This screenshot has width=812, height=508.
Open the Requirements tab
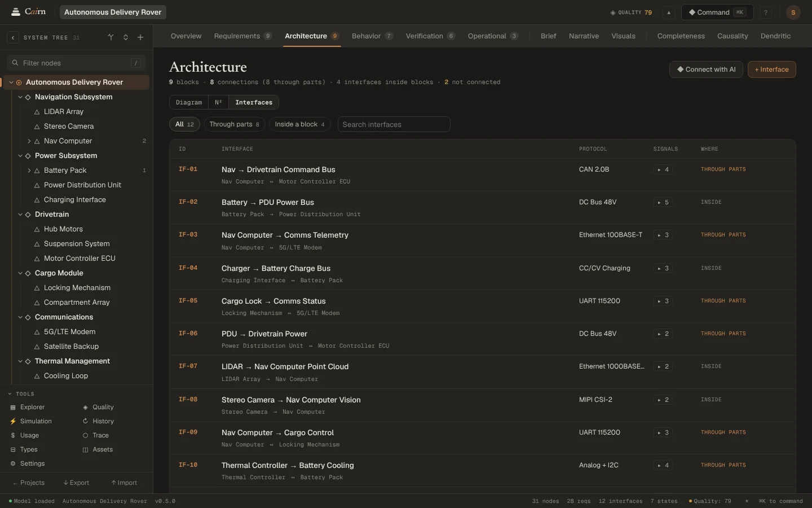242,36
